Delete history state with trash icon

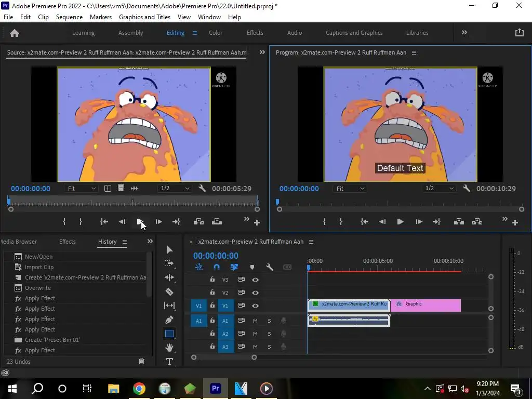(x=141, y=362)
